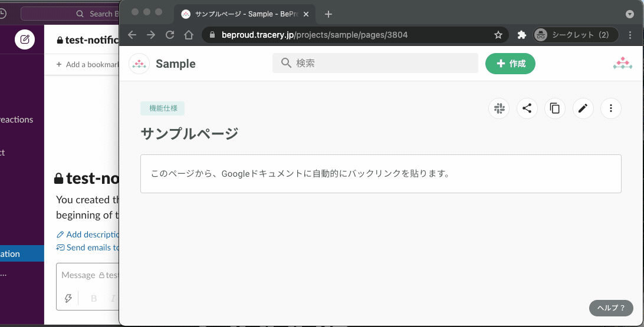Toggle bold formatting in Slack composer
Image resolution: width=644 pixels, height=327 pixels.
pyautogui.click(x=94, y=298)
